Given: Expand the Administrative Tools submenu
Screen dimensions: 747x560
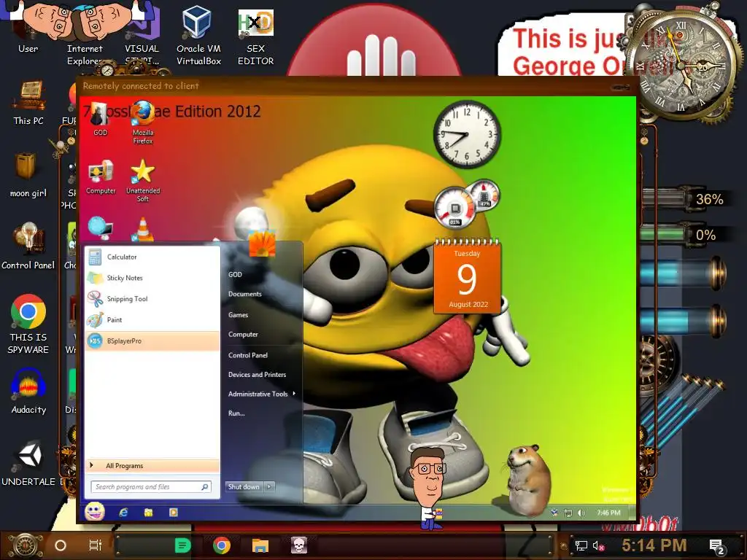Looking at the screenshot, I should point(262,394).
